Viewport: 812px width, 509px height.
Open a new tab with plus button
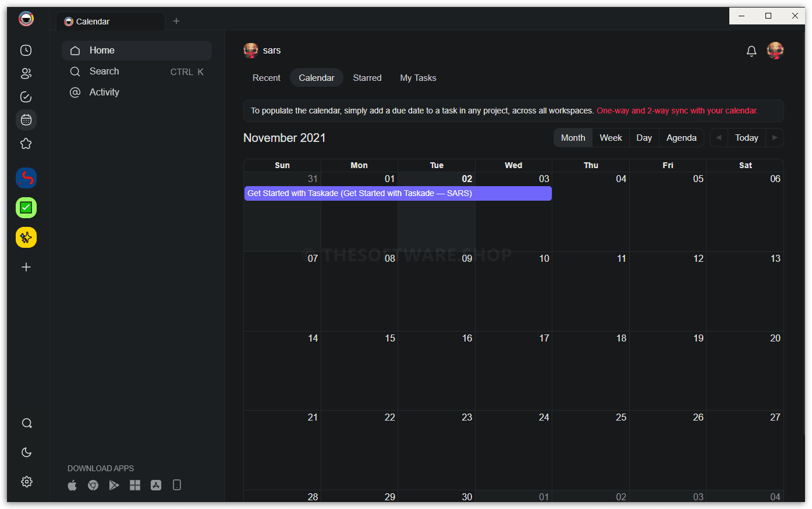click(x=176, y=21)
